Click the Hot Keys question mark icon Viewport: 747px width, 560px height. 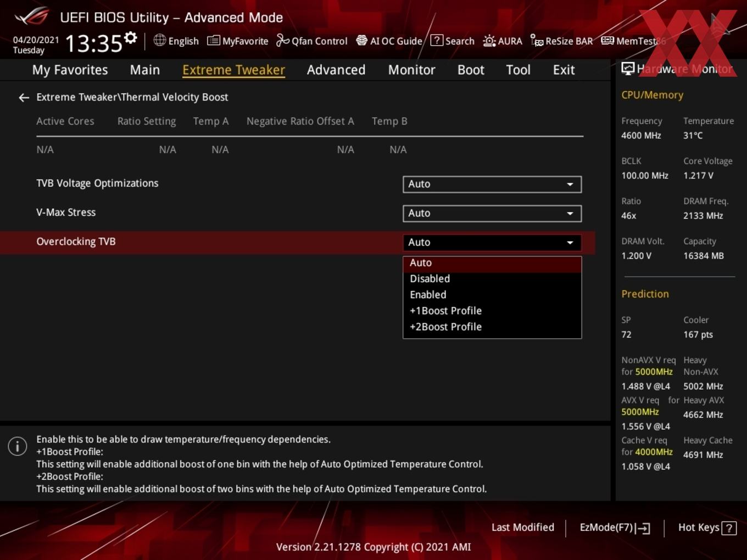click(x=729, y=528)
